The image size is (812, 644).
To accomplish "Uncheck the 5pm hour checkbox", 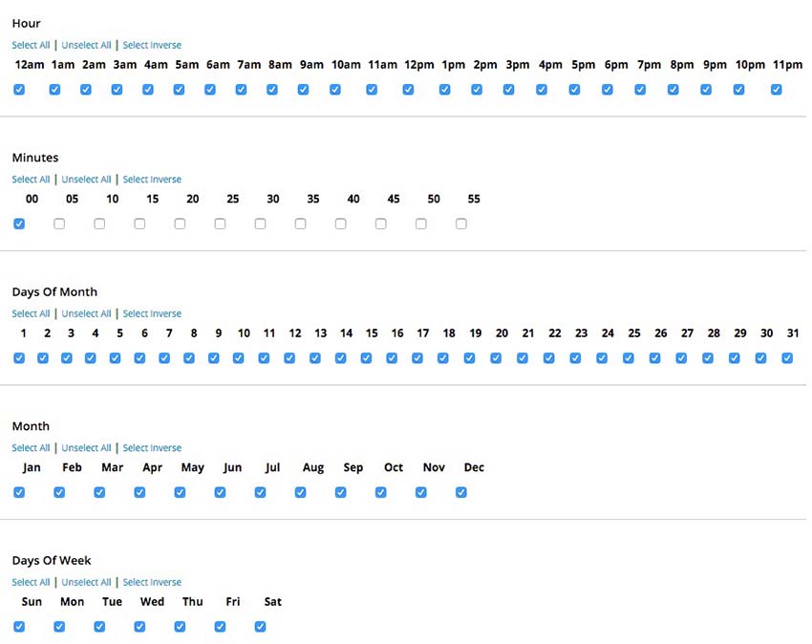I will pos(574,90).
